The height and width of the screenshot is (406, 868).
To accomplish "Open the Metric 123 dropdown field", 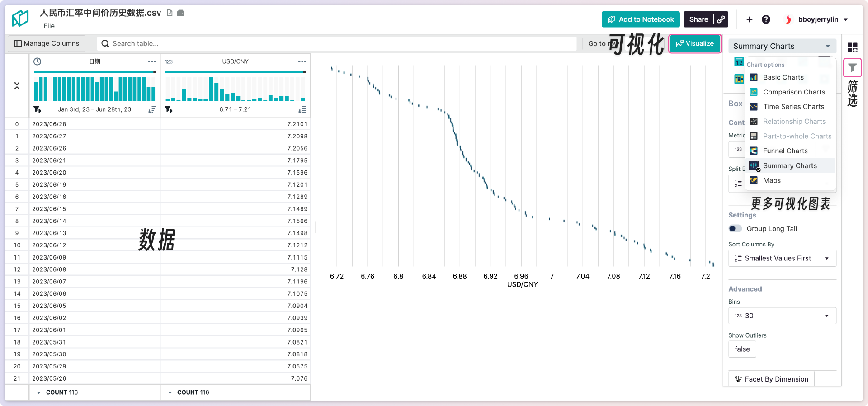I will tap(737, 149).
